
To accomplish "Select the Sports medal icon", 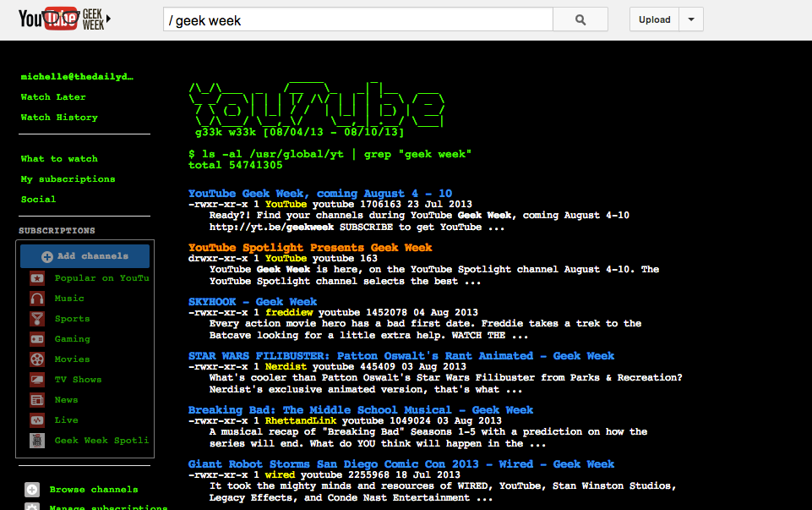I will coord(37,319).
